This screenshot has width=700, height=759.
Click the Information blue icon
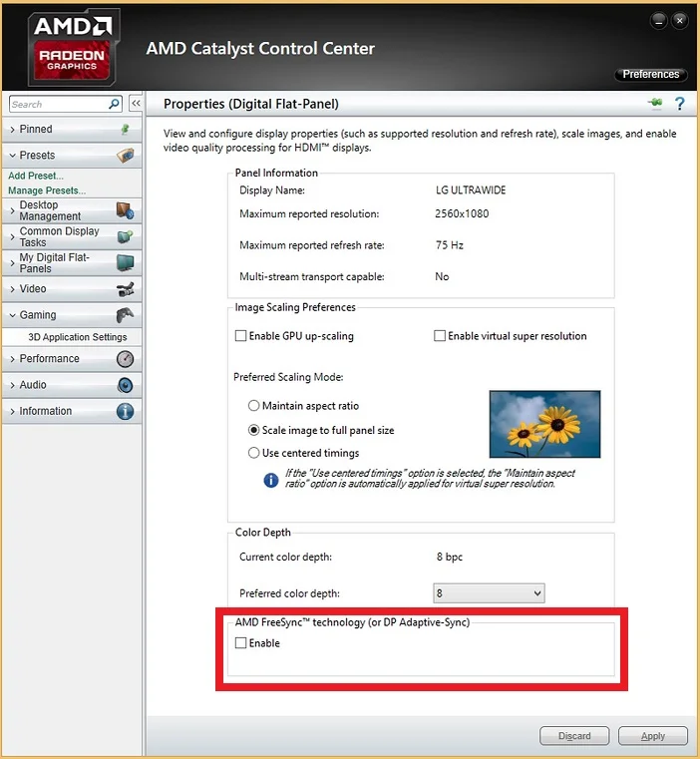coord(126,411)
